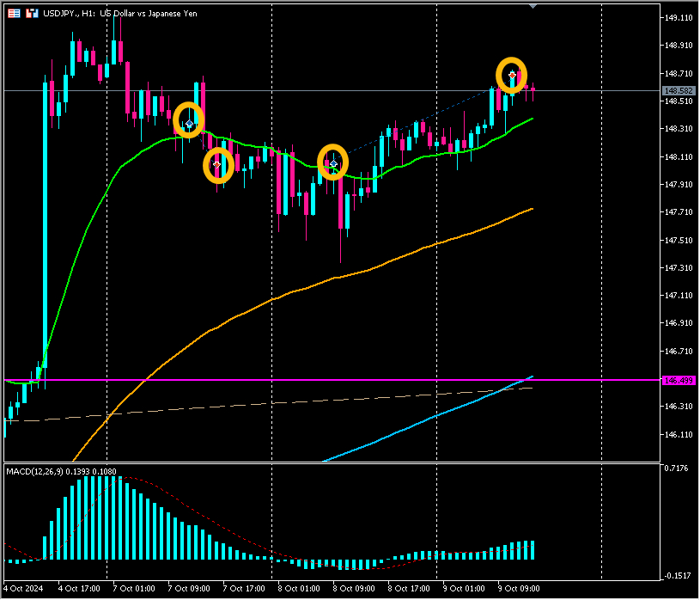This screenshot has height=600, width=700.
Task: Click the 148.582 current price label
Action: [x=678, y=90]
